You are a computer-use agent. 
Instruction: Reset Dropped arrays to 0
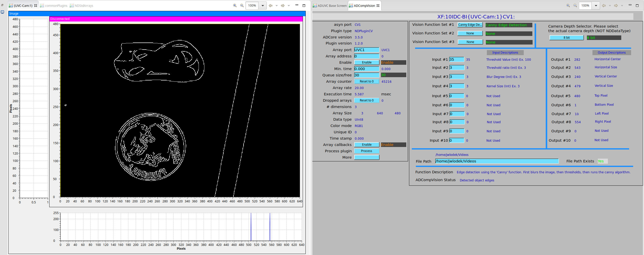click(x=367, y=100)
